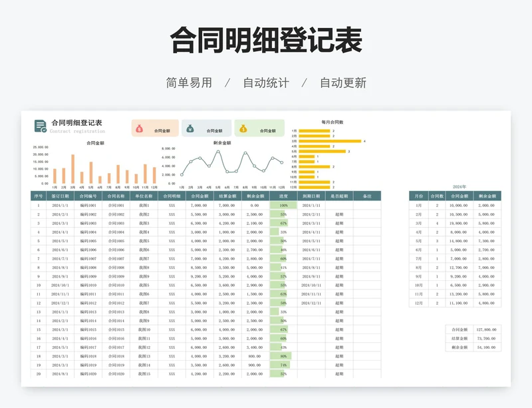Click the gold dollar money bag icon
Viewport: 532px width, 408px height.
243,128
